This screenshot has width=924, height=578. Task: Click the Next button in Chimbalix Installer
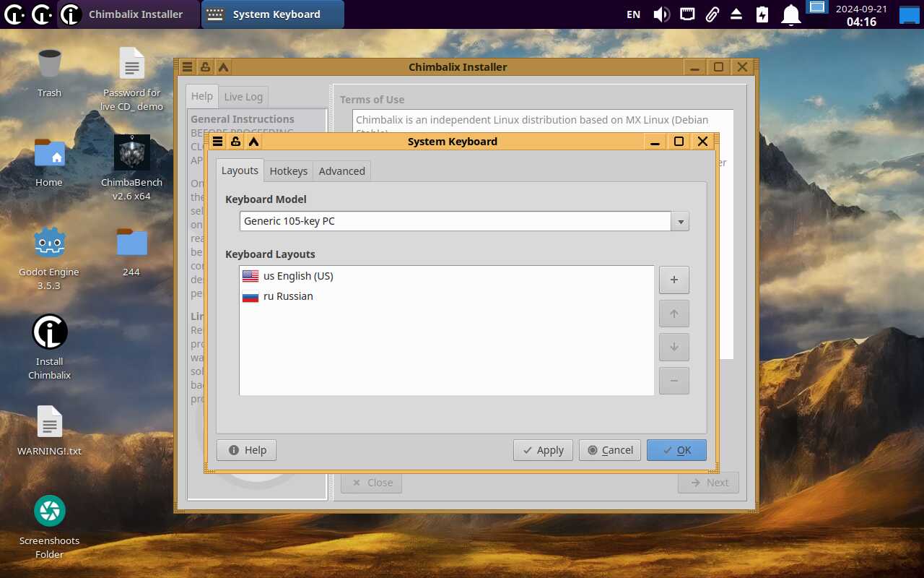coord(709,483)
